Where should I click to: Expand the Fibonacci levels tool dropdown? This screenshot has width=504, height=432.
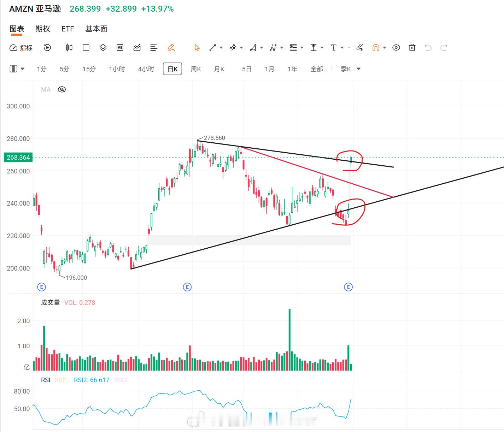pyautogui.click(x=302, y=48)
